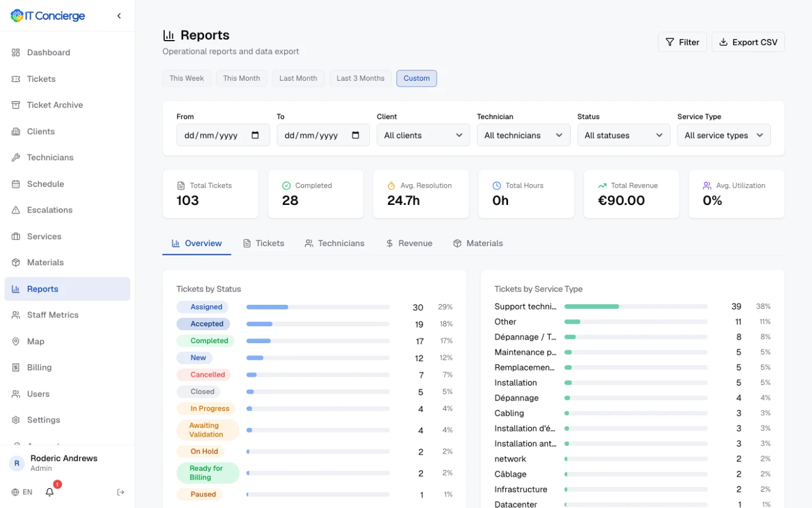Click the €90.00 total revenue value

[x=621, y=201]
